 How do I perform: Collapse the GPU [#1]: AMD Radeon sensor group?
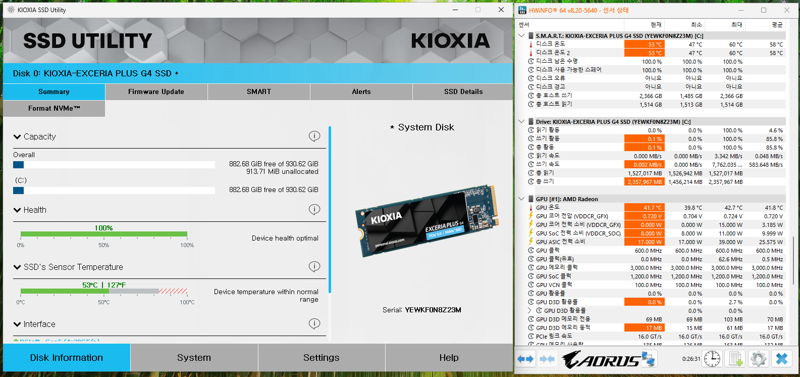point(521,198)
